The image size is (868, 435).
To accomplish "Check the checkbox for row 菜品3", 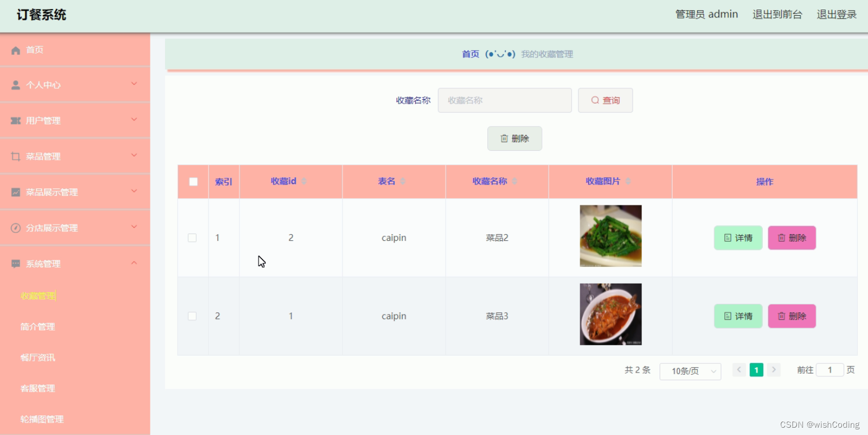I will point(192,316).
